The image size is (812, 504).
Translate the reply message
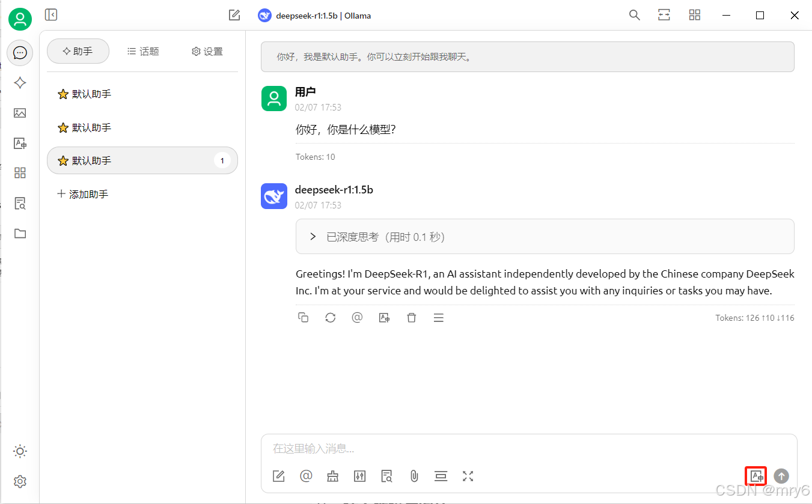tap(385, 318)
